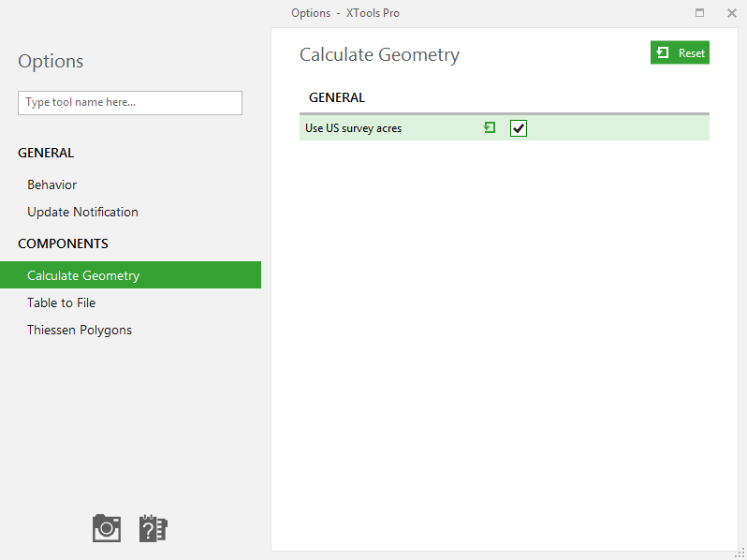
Task: Reset the US survey acres option icon
Action: (x=490, y=127)
